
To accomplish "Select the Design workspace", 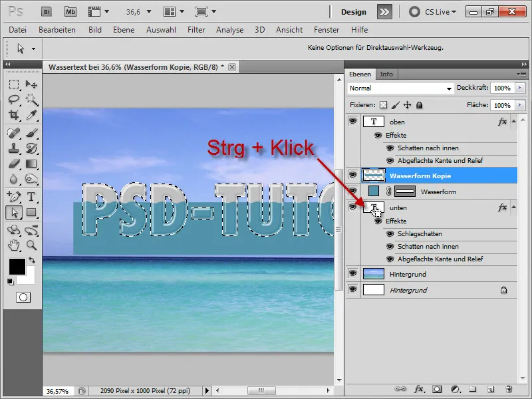I will 354,12.
